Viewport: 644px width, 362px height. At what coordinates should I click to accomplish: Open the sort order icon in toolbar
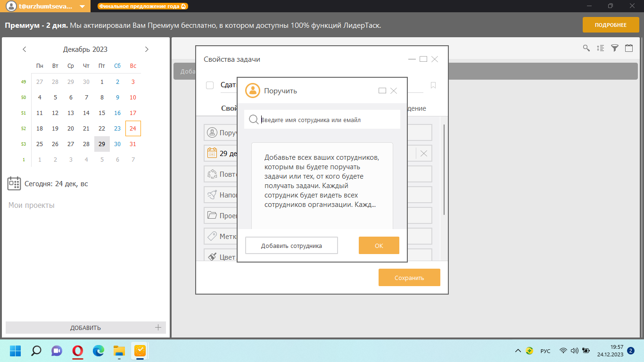(x=601, y=48)
